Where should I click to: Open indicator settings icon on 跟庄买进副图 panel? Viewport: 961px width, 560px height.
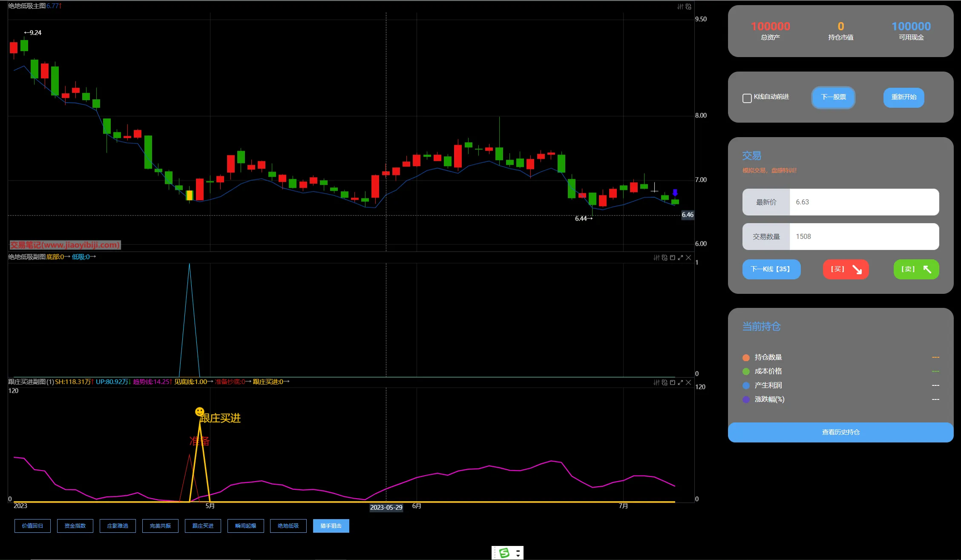click(x=656, y=382)
